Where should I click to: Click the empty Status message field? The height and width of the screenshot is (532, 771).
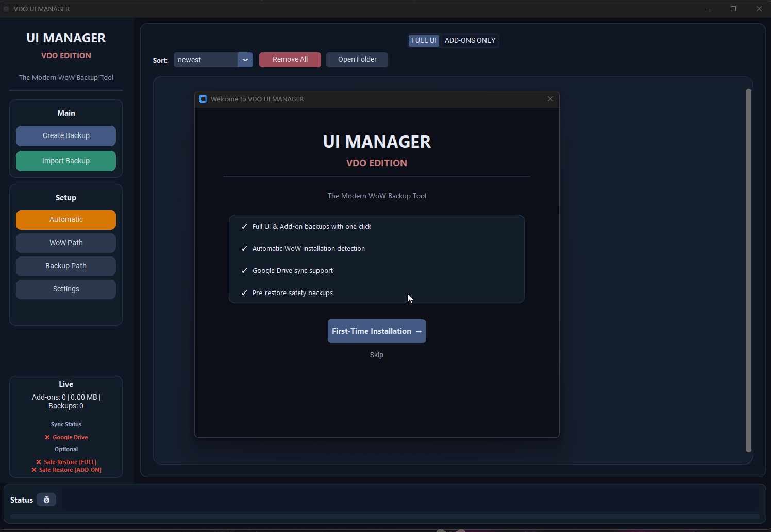point(410,500)
